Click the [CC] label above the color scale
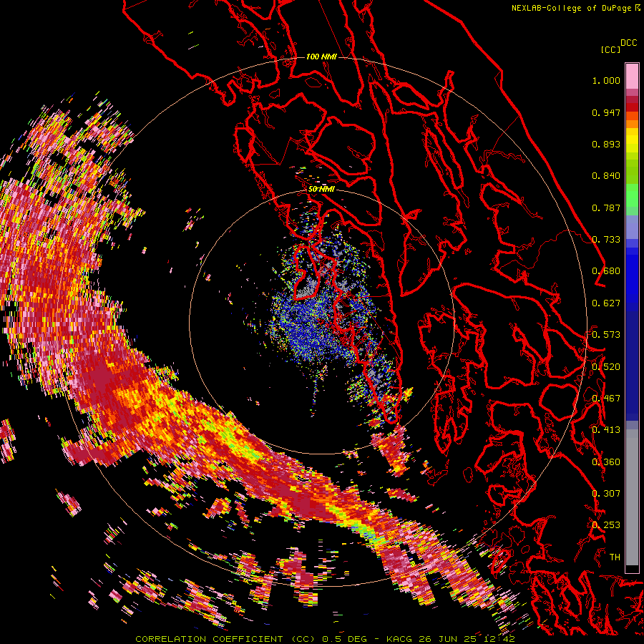644x644 pixels. (x=610, y=49)
